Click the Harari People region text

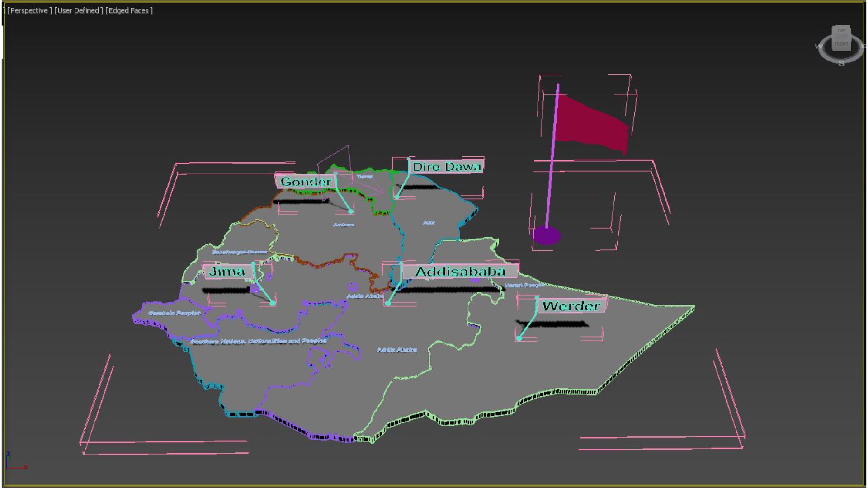tap(524, 285)
